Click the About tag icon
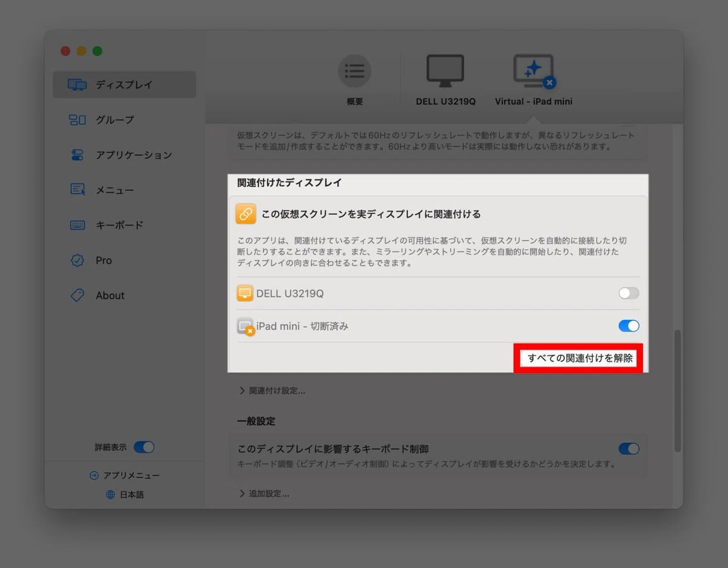The image size is (728, 568). 77,296
